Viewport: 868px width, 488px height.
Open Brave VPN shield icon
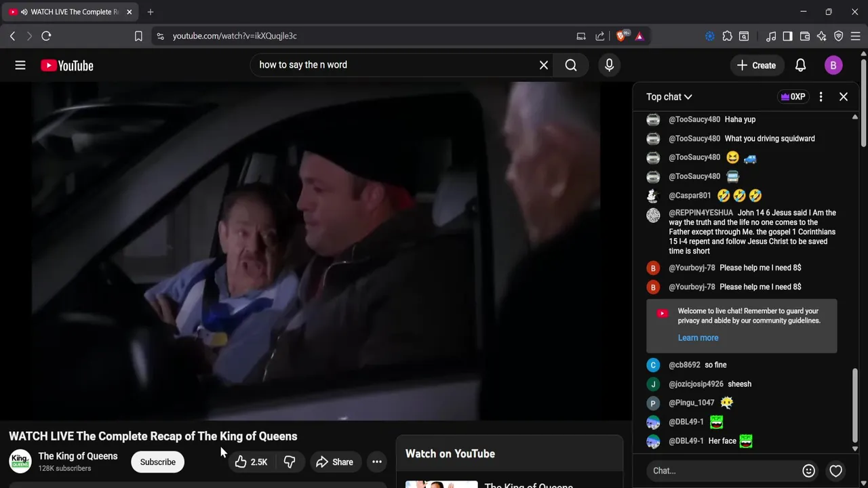(x=839, y=36)
